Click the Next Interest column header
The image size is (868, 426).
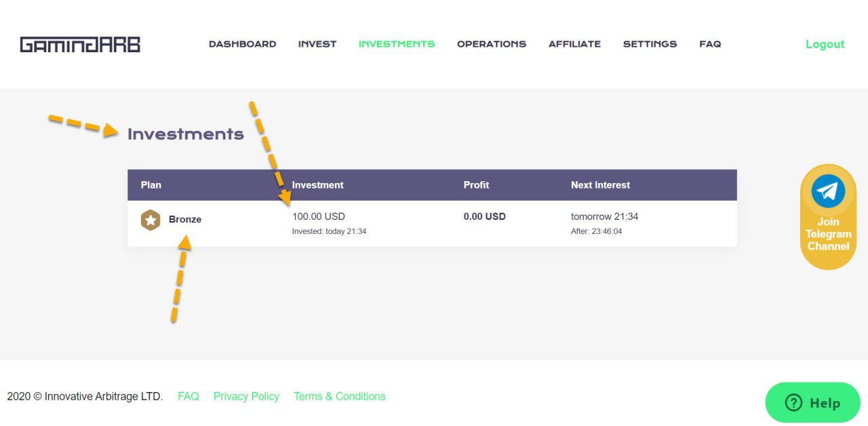click(x=600, y=185)
